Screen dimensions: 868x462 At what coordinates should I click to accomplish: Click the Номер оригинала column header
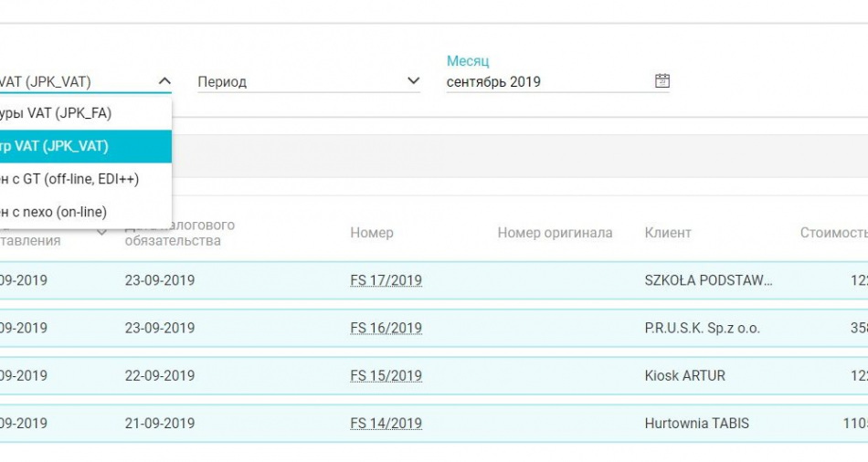tap(555, 233)
